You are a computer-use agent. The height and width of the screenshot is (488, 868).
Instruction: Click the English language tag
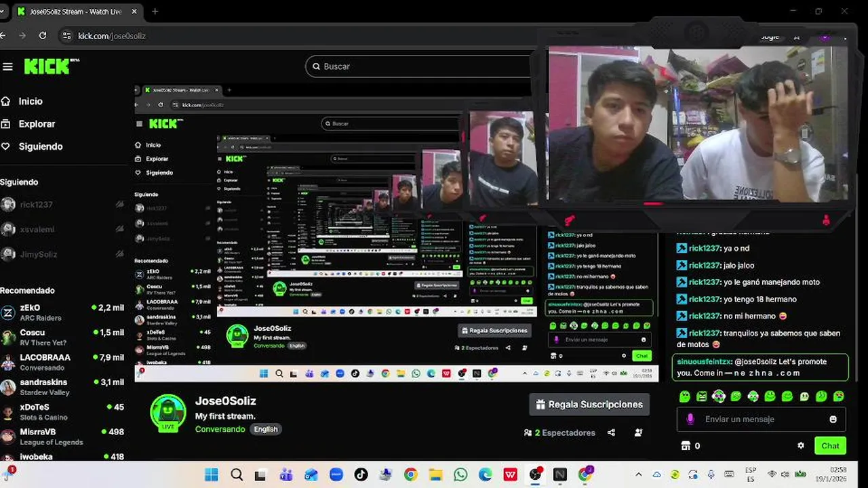266,429
